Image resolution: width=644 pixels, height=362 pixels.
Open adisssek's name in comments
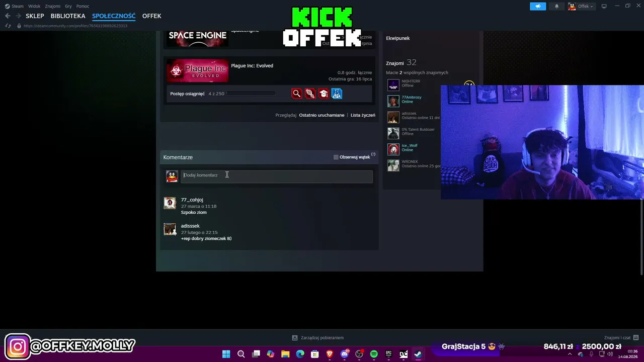[190, 226]
